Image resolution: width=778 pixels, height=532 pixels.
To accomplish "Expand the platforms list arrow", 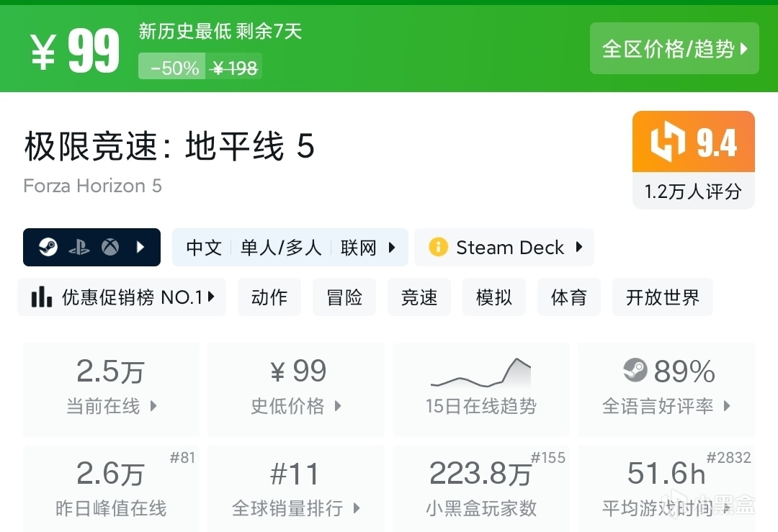I will [x=141, y=248].
